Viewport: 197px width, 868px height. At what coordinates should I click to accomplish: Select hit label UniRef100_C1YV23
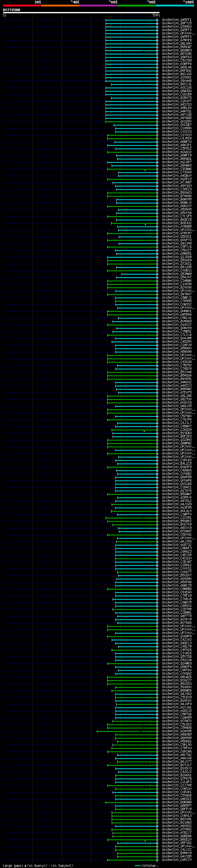177,135
